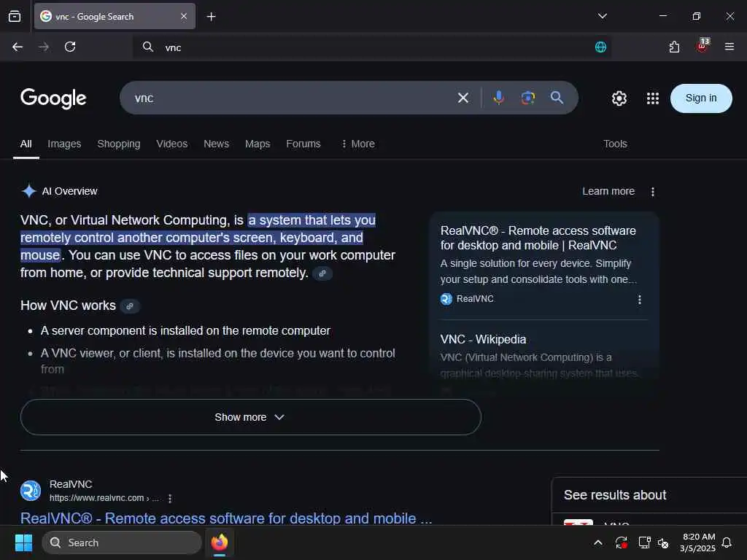The image size is (747, 560).
Task: Click the RealVNC result favicon
Action: pyautogui.click(x=31, y=491)
